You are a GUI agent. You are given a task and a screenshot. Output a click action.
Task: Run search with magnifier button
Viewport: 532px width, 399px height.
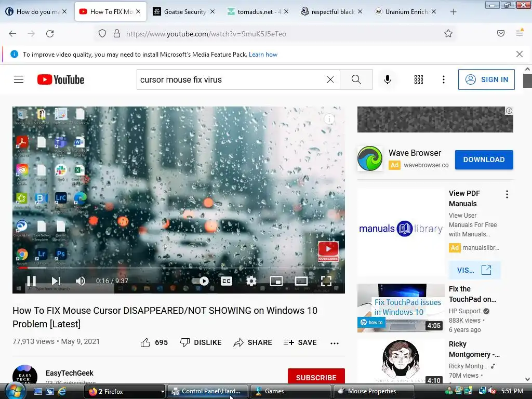coord(356,79)
